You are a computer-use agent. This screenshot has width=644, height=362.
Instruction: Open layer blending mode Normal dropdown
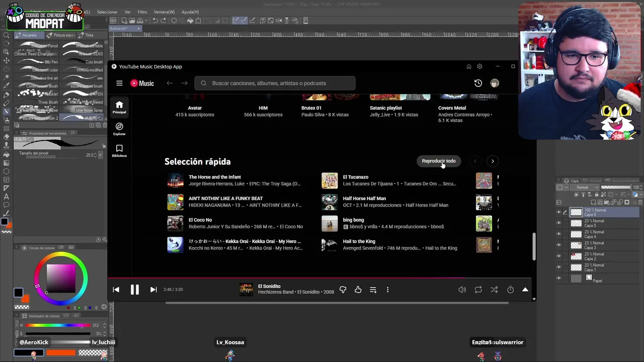pyautogui.click(x=584, y=188)
